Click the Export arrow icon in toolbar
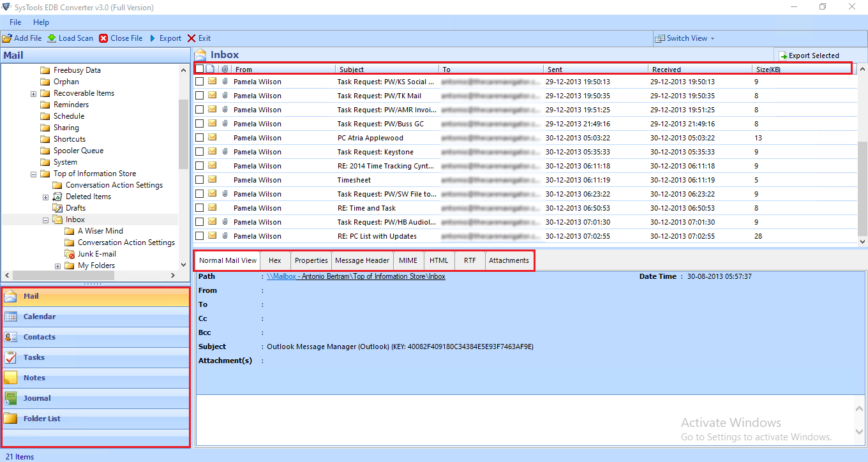The image size is (868, 462). point(153,38)
